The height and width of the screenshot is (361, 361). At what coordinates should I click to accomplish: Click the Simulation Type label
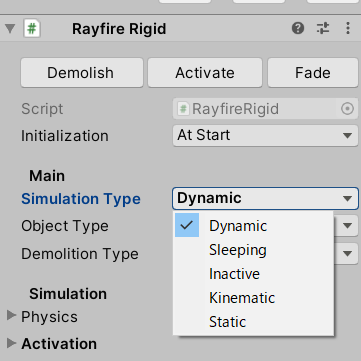pos(81,199)
